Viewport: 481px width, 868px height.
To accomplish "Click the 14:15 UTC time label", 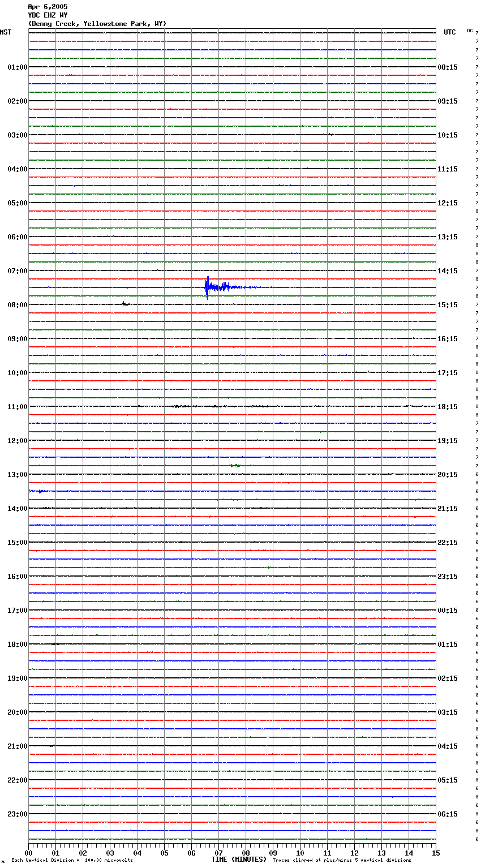I will (448, 271).
